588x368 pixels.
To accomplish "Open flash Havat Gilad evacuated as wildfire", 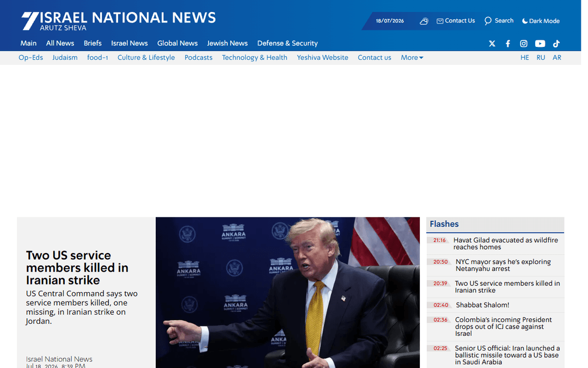I will (x=505, y=243).
